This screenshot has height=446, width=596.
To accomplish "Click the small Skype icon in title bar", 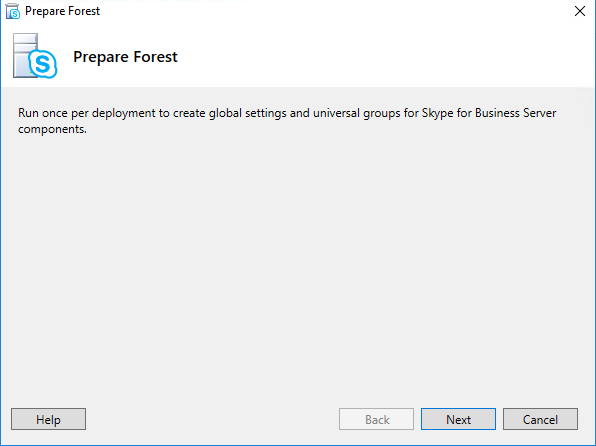I will tap(13, 11).
